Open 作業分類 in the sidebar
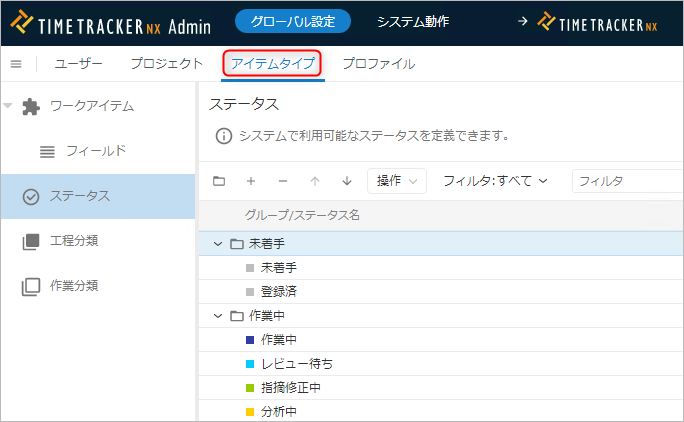The height and width of the screenshot is (422, 684). (74, 286)
